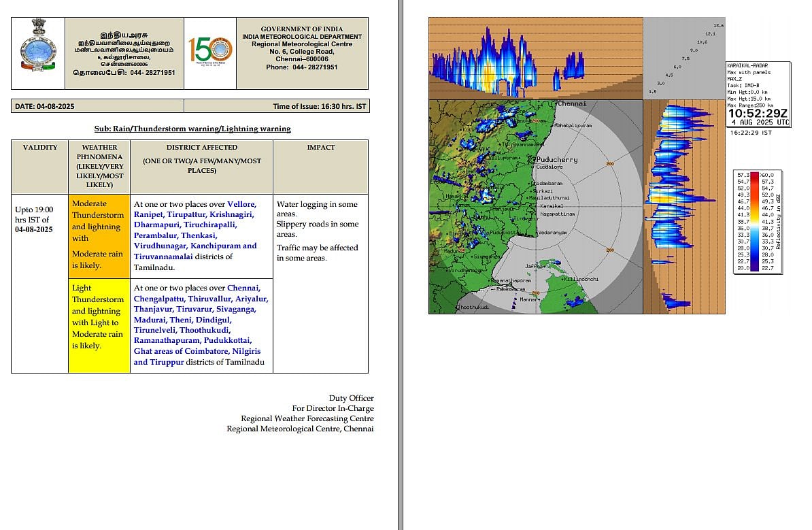Click 'Nagapattinam' label on radar map
The image size is (812, 530).
557,214
